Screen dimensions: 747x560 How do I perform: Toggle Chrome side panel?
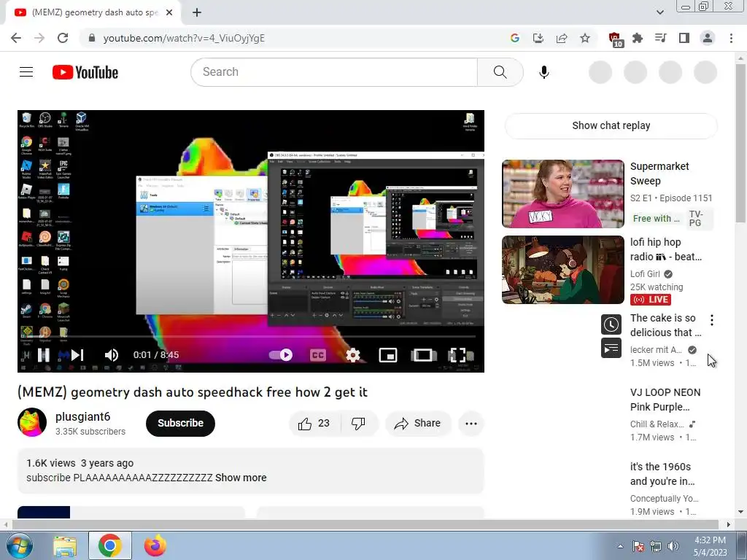click(x=684, y=38)
